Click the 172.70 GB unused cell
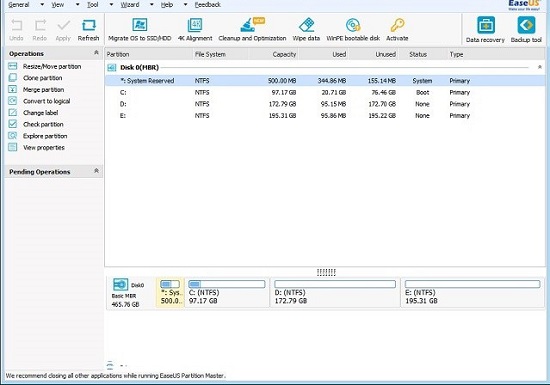 [x=382, y=104]
